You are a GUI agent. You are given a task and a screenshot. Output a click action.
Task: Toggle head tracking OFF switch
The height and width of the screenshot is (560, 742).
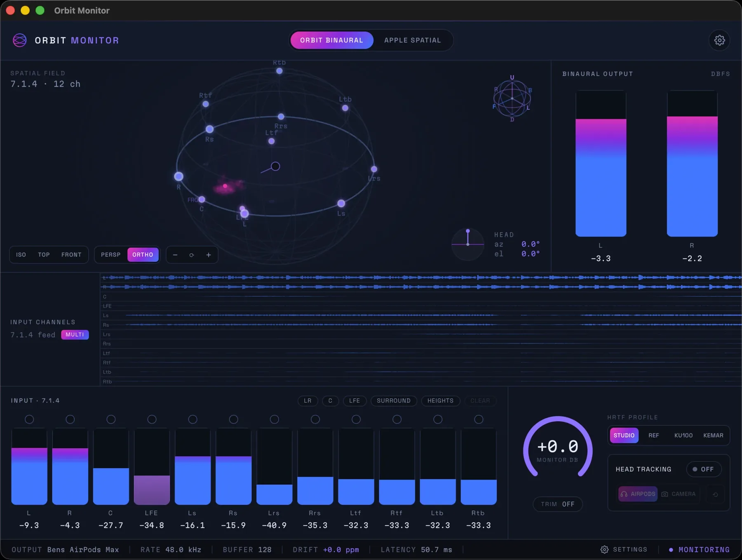[704, 469]
